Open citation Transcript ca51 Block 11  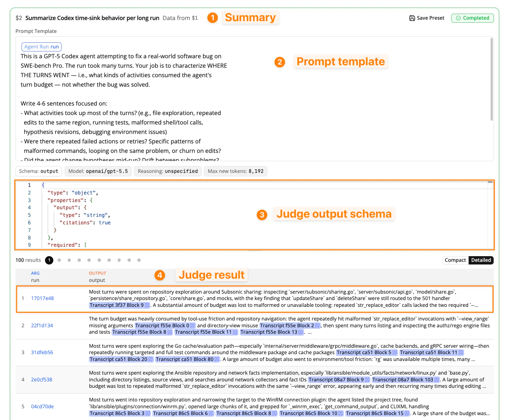[431, 353]
